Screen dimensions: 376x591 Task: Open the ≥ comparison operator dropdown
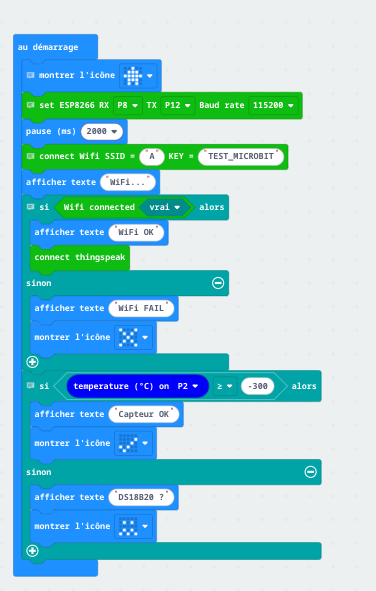click(225, 386)
